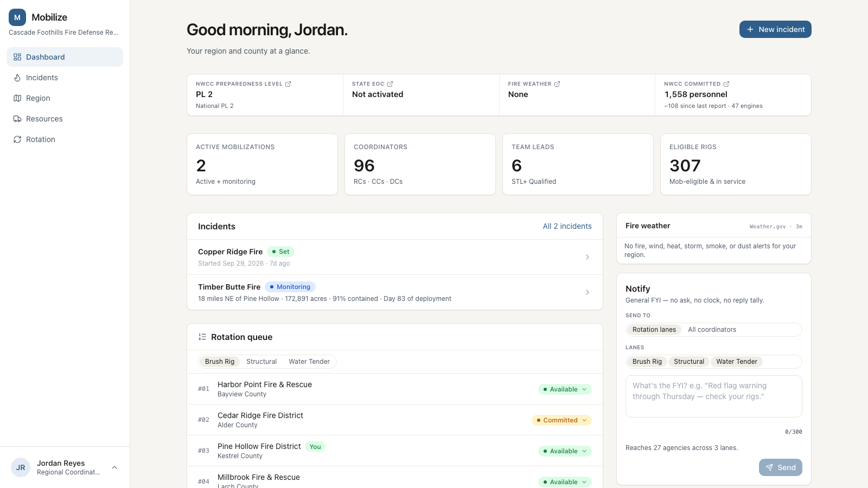Select Cedar Ridge Fire District row

click(x=395, y=420)
